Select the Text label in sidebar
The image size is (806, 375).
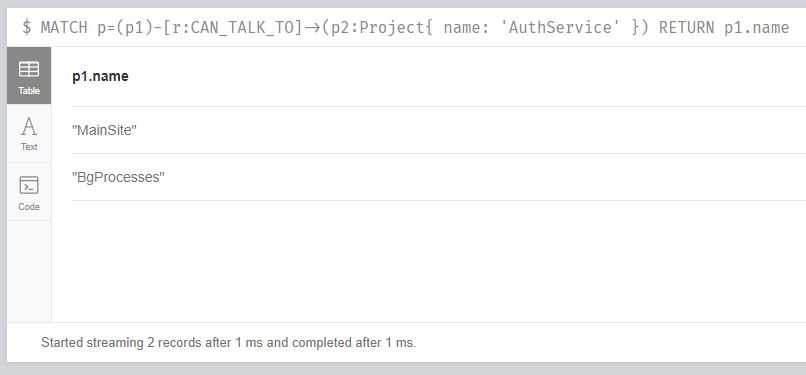coord(29,147)
